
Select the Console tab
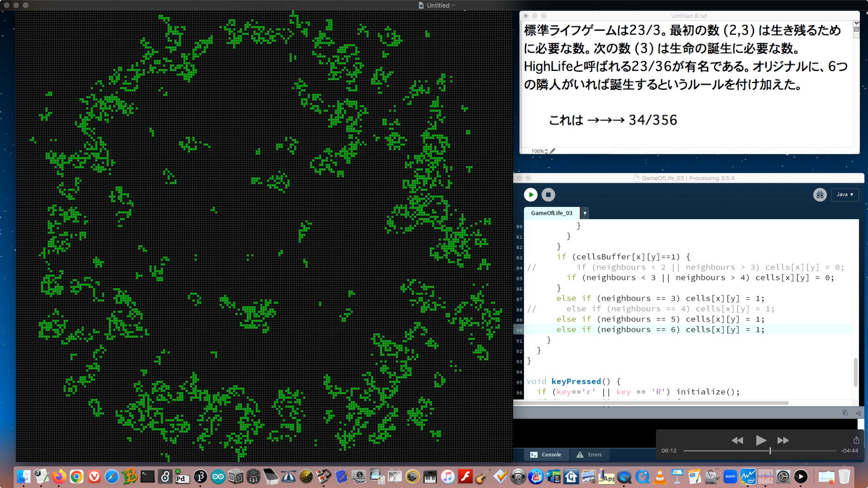click(x=546, y=454)
